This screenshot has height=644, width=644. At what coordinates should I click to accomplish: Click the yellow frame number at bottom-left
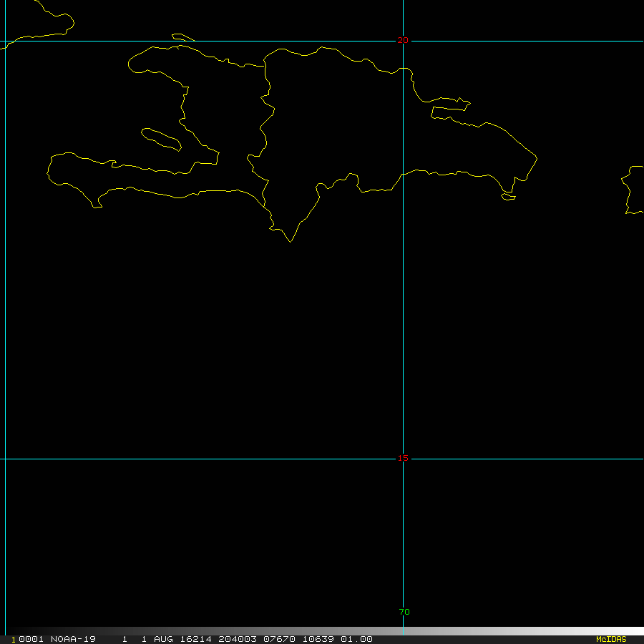pos(14,639)
